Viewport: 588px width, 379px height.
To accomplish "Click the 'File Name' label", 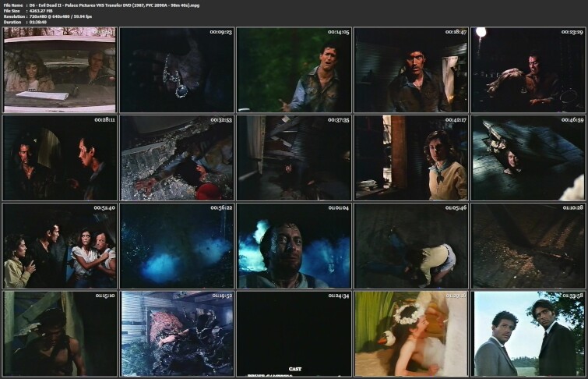I will pos(13,5).
